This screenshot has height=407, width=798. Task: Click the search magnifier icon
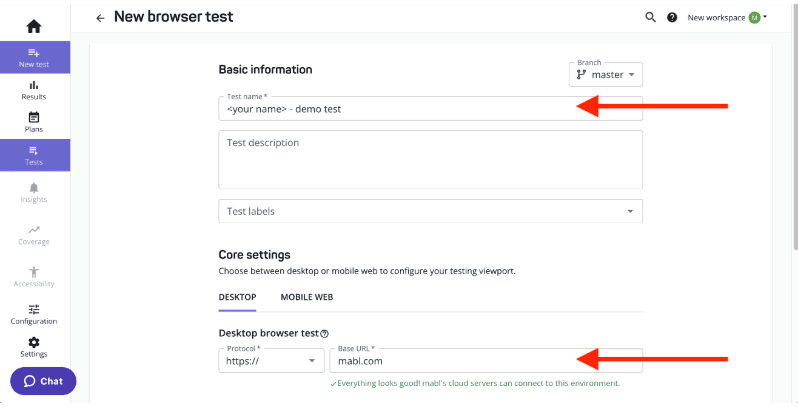click(x=650, y=17)
